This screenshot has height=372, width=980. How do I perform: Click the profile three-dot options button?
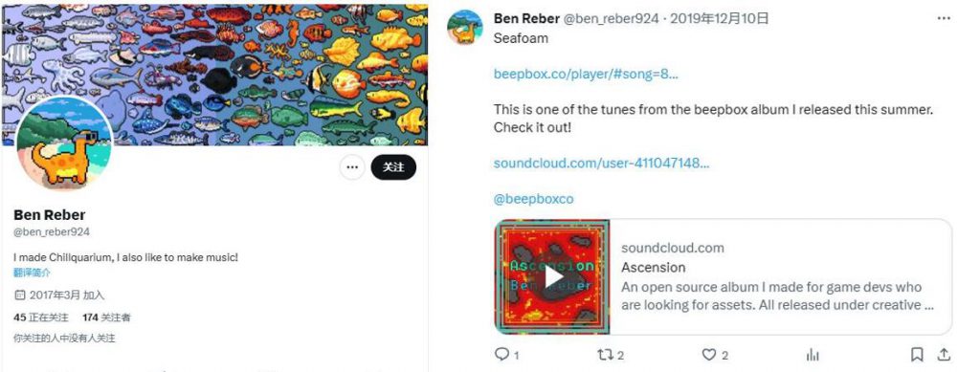(x=352, y=167)
